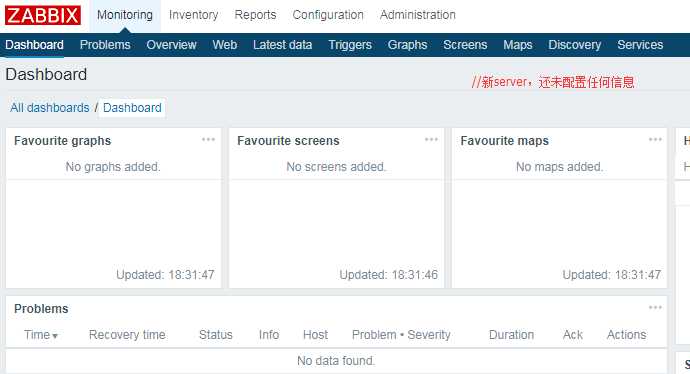690x374 pixels.
Task: Open the Discovery submenu
Action: [x=575, y=45]
